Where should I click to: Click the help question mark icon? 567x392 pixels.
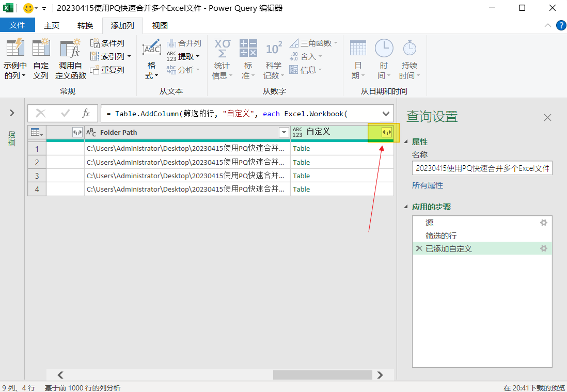(561, 25)
